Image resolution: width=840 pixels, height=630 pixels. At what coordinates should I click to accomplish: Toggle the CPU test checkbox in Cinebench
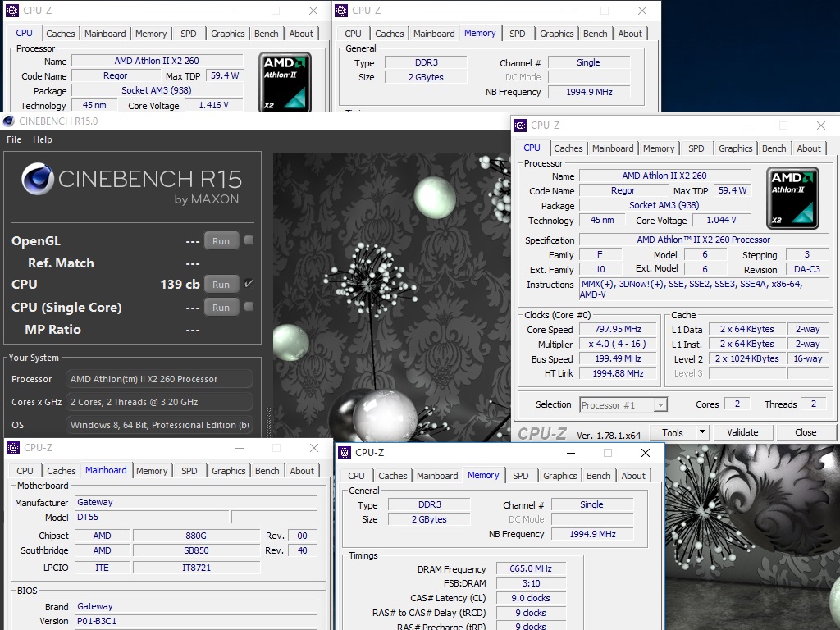(249, 283)
